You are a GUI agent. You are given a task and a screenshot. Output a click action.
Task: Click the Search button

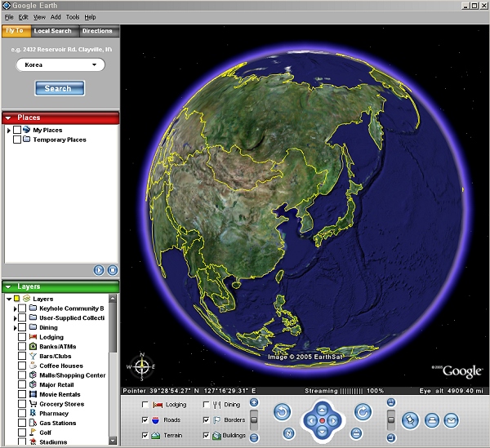(x=60, y=88)
